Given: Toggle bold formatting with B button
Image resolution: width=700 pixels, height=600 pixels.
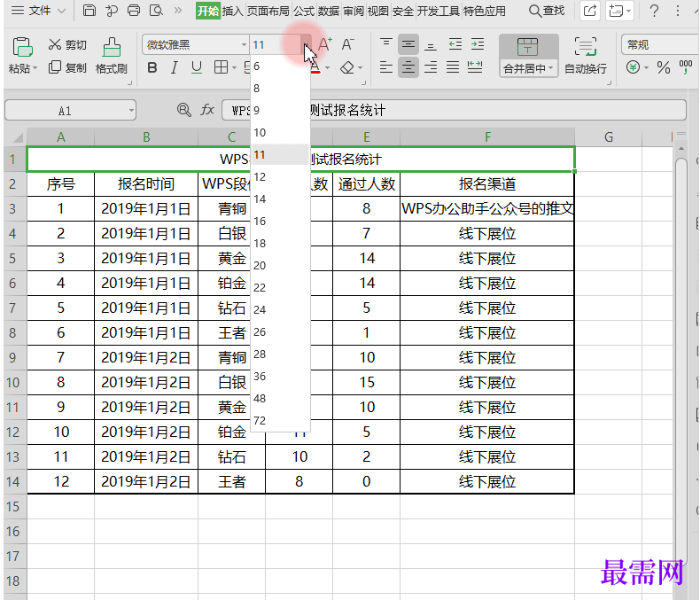Looking at the screenshot, I should coord(152,67).
